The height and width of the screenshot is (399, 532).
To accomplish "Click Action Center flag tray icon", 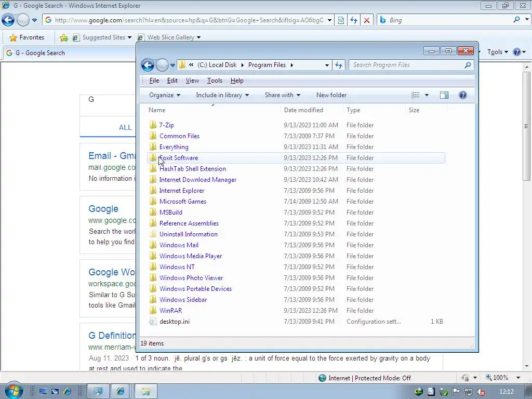I will click(456, 392).
